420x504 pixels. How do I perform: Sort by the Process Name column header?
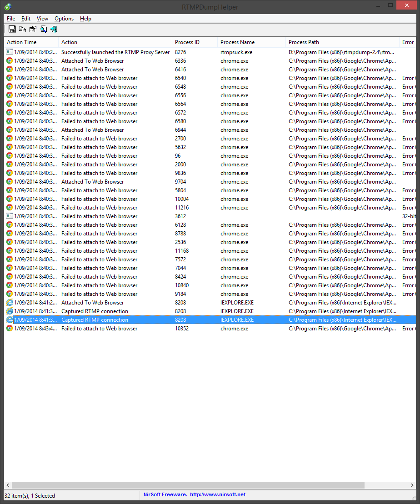tap(251, 42)
